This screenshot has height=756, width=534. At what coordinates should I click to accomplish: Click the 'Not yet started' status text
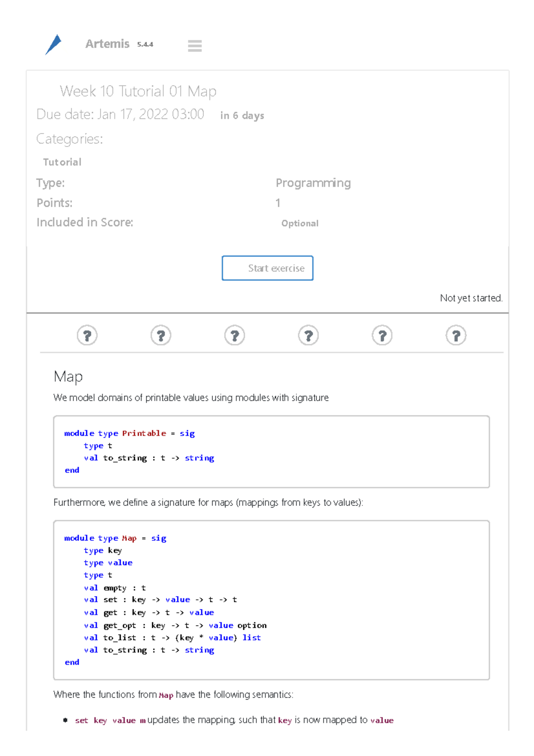tap(471, 298)
